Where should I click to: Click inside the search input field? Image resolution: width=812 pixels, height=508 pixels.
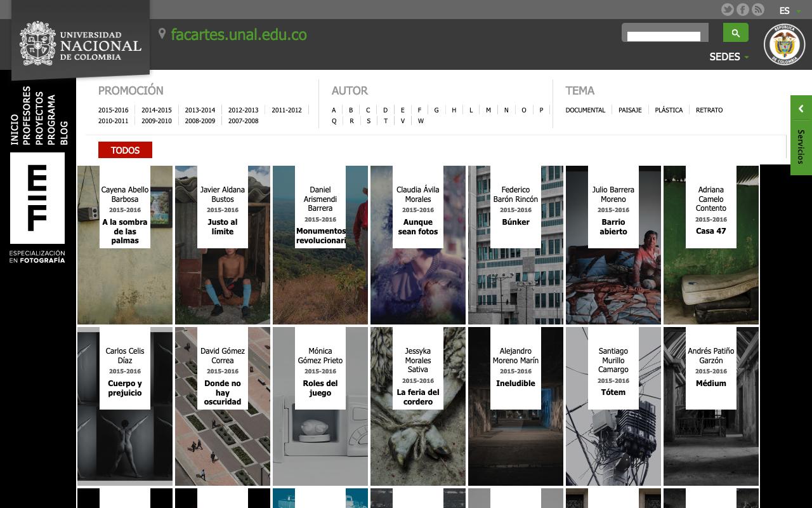664,36
